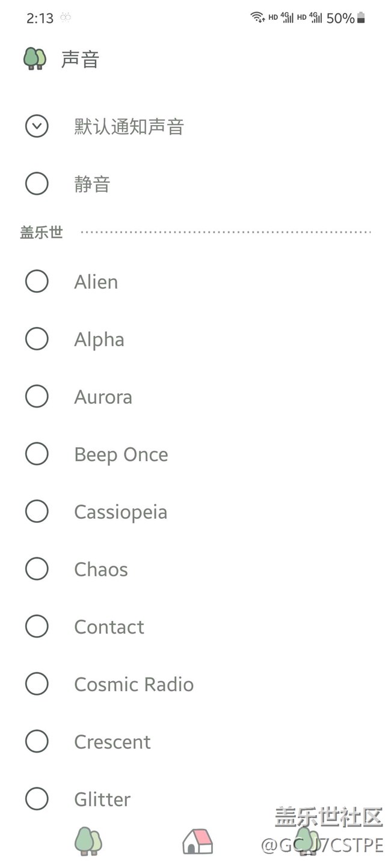Select Beep Once radio option
391x868 pixels.
(37, 454)
